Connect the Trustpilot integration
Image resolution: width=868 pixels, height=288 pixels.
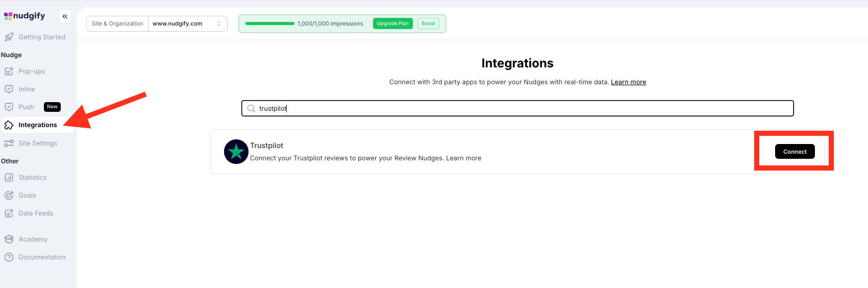click(795, 152)
